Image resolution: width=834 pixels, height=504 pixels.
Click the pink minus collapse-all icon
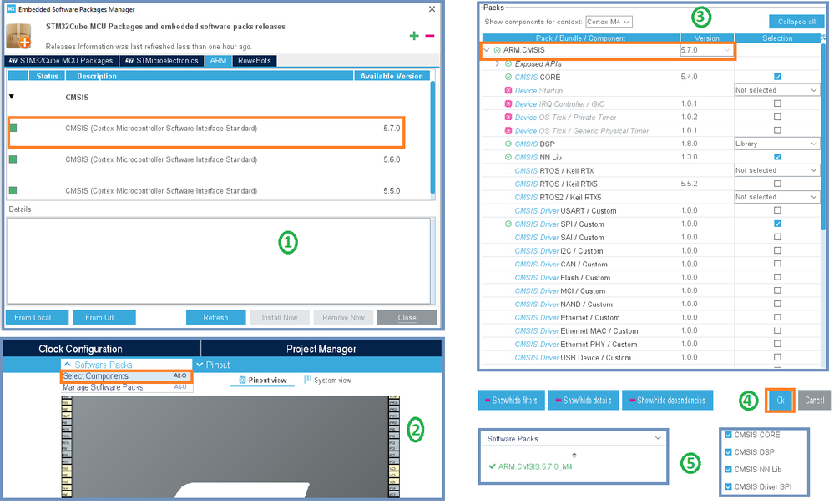pyautogui.click(x=429, y=36)
